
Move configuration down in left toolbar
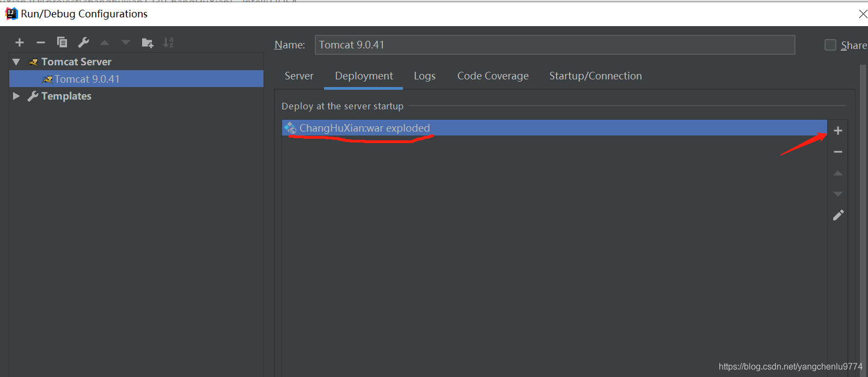coord(126,42)
